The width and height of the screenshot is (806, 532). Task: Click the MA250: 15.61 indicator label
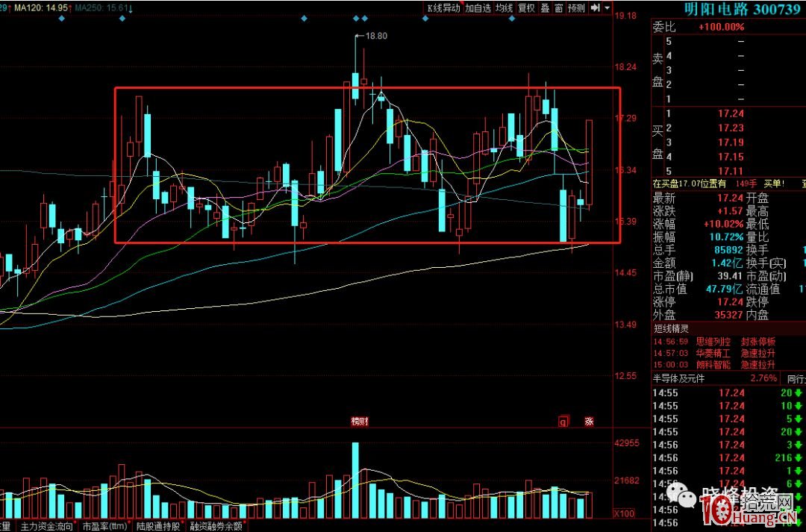(101, 7)
